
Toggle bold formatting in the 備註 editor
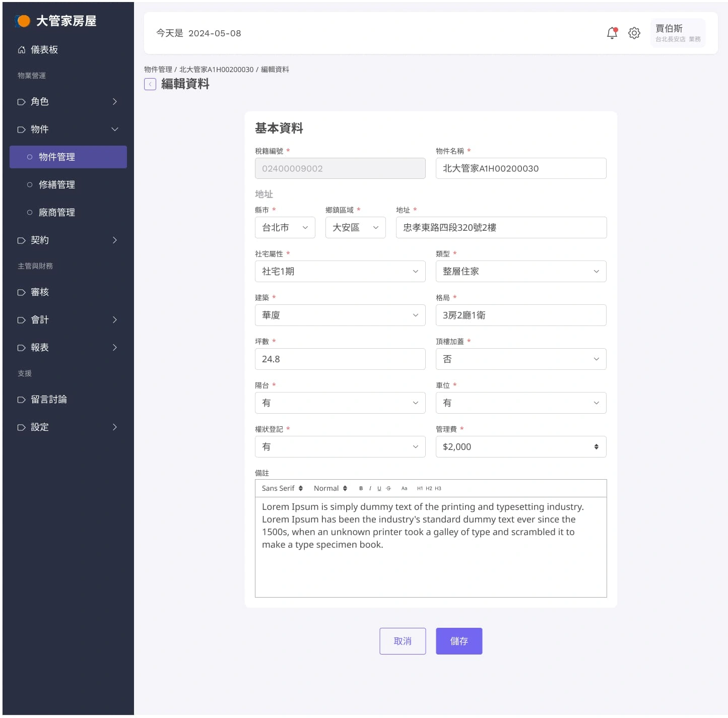coord(361,488)
